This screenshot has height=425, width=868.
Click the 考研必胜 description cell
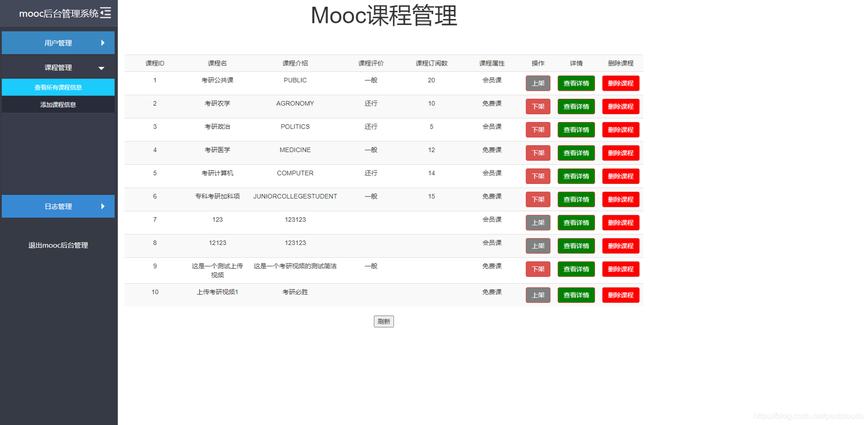point(295,292)
